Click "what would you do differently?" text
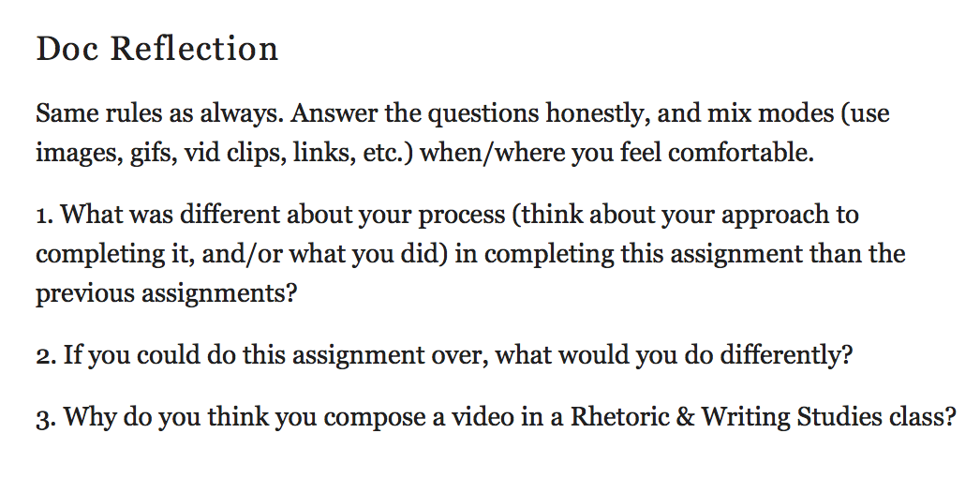The width and height of the screenshot is (980, 493). [x=675, y=355]
